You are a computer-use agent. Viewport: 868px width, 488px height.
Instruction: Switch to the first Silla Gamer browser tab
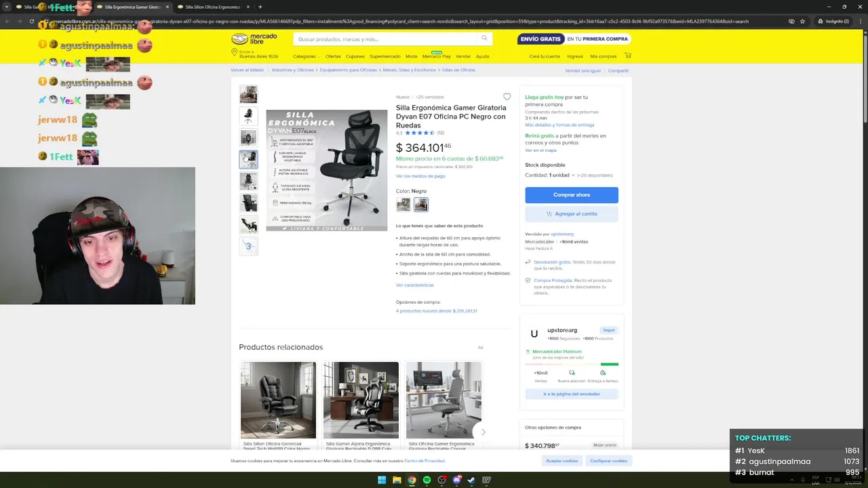[x=51, y=7]
